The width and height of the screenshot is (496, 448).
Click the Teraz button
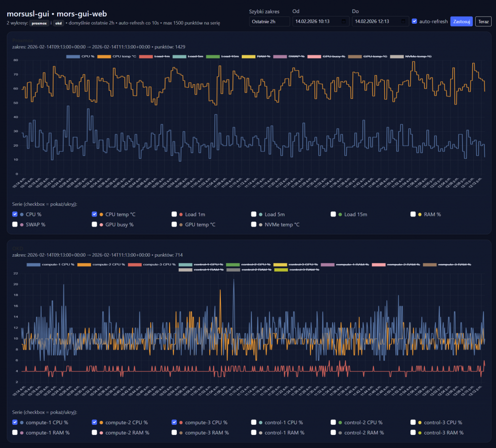[x=483, y=21]
